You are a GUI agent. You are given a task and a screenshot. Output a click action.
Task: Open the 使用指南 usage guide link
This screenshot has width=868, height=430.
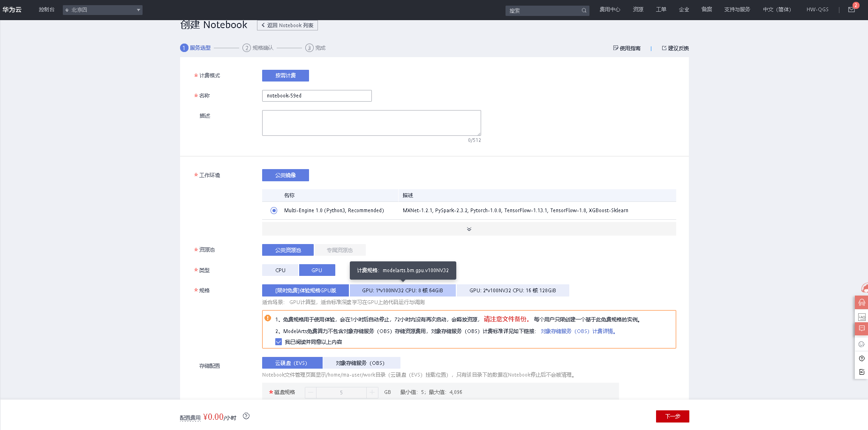pos(627,48)
